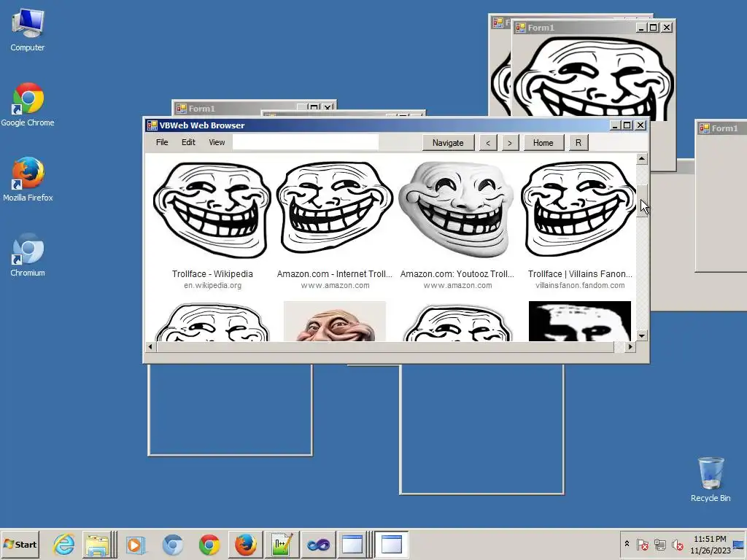
Task: Open the File menu in VBWeb
Action: [162, 142]
